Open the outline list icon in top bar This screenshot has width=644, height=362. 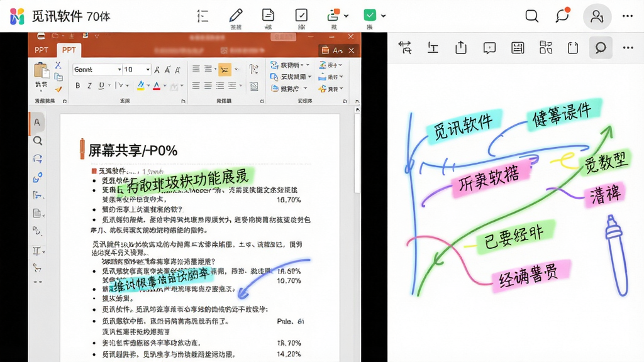[x=203, y=16]
